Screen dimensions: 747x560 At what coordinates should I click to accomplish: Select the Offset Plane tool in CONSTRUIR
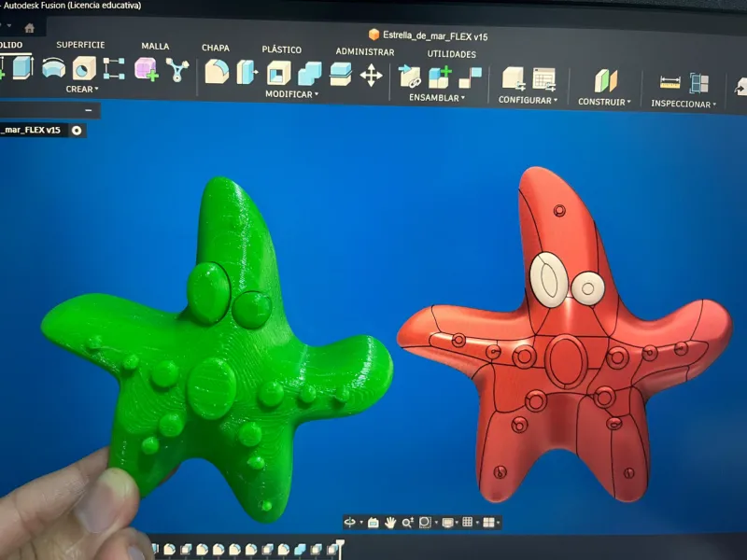[x=605, y=81]
